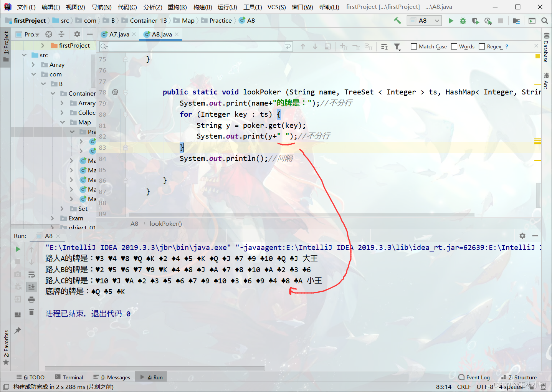Expand the Array folder
The image size is (552, 392).
pyautogui.click(x=33, y=65)
